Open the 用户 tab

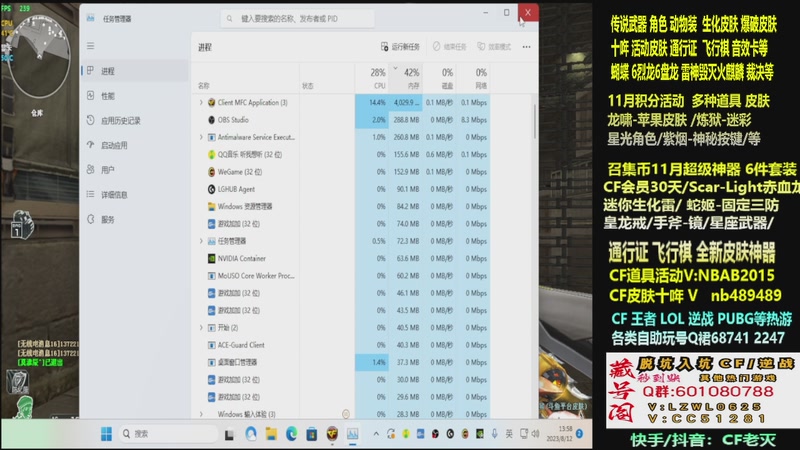coord(135,170)
